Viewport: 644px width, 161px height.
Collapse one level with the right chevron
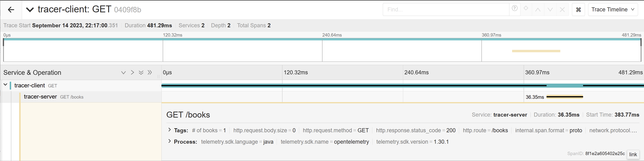coord(132,73)
